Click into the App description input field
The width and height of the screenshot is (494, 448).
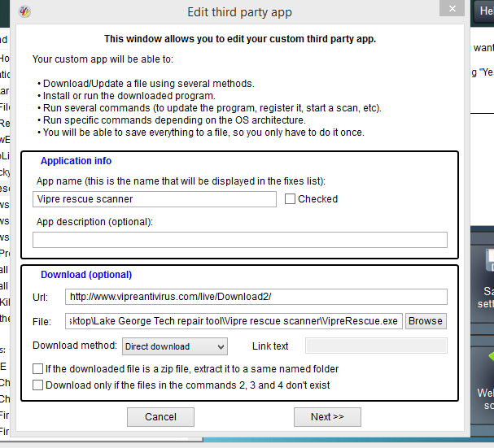tap(240, 240)
